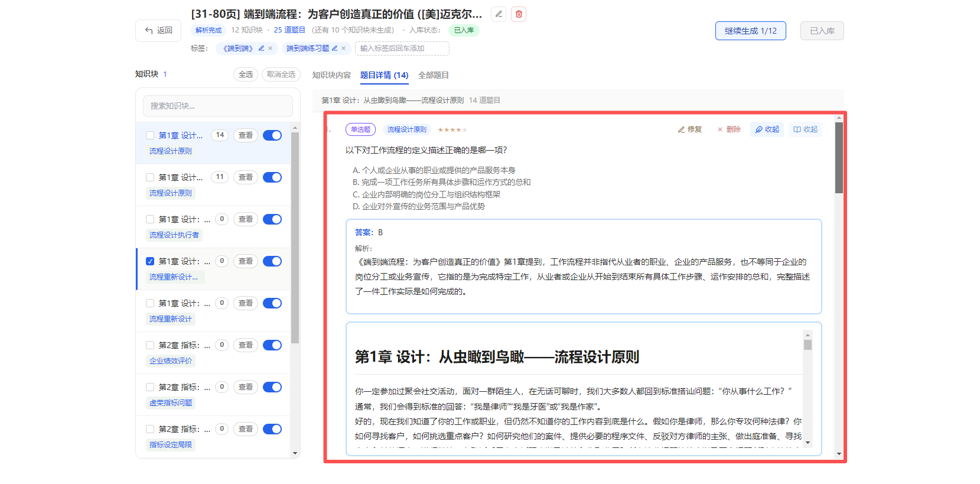
Task: Remove the 端到端练习题 tag with its x
Action: (x=344, y=48)
